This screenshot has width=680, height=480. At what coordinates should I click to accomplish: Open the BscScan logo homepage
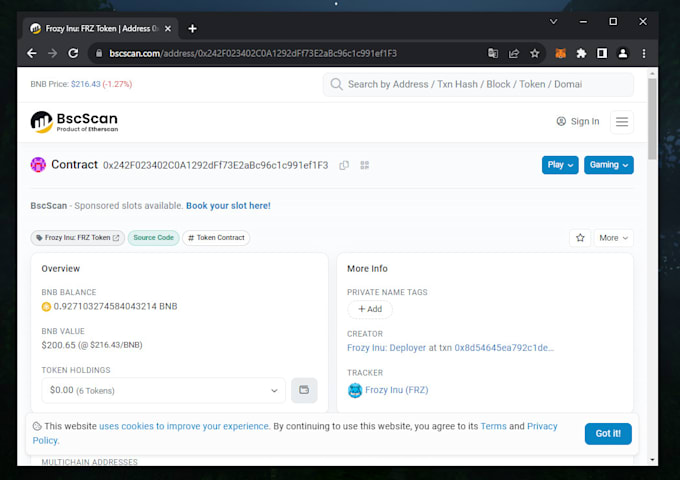pos(74,122)
